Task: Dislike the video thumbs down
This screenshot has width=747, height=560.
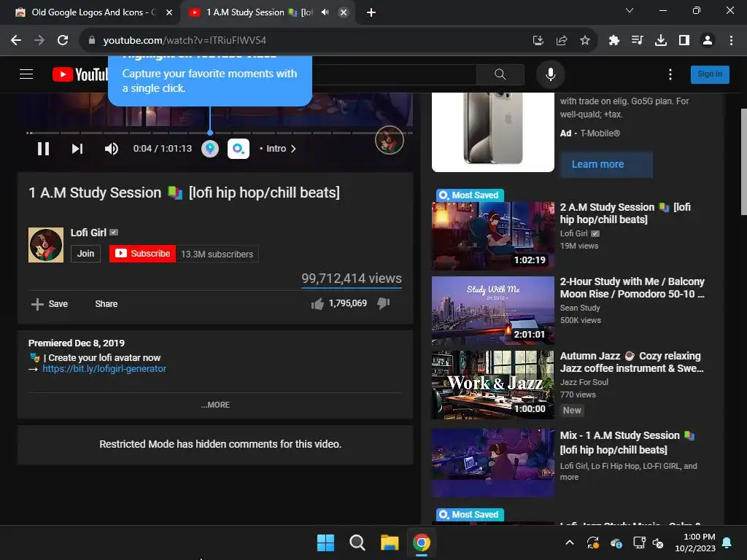Action: 384,303
